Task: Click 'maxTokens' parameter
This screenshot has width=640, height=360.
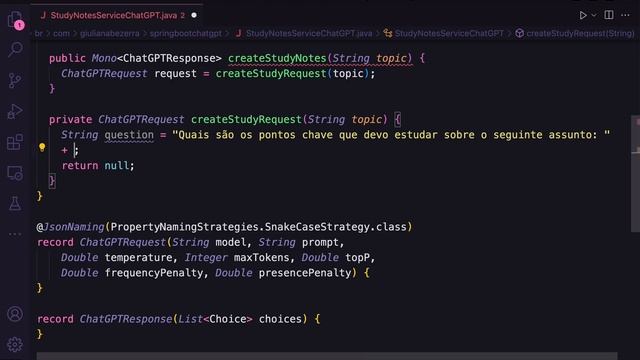Action: (262, 258)
